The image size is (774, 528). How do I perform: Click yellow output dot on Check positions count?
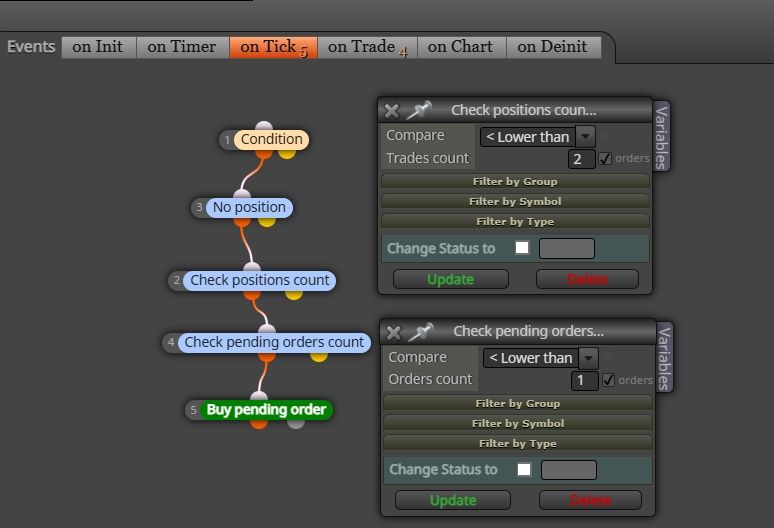[x=294, y=295]
